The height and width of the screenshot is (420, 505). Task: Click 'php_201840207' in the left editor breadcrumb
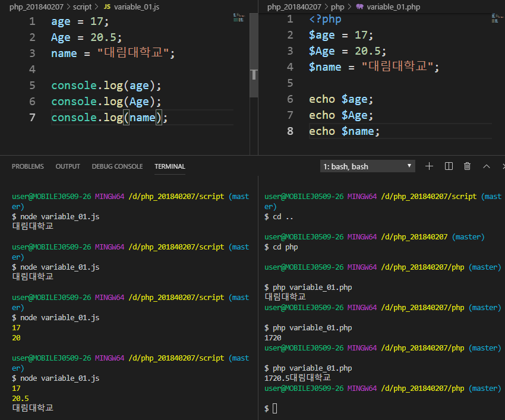36,7
